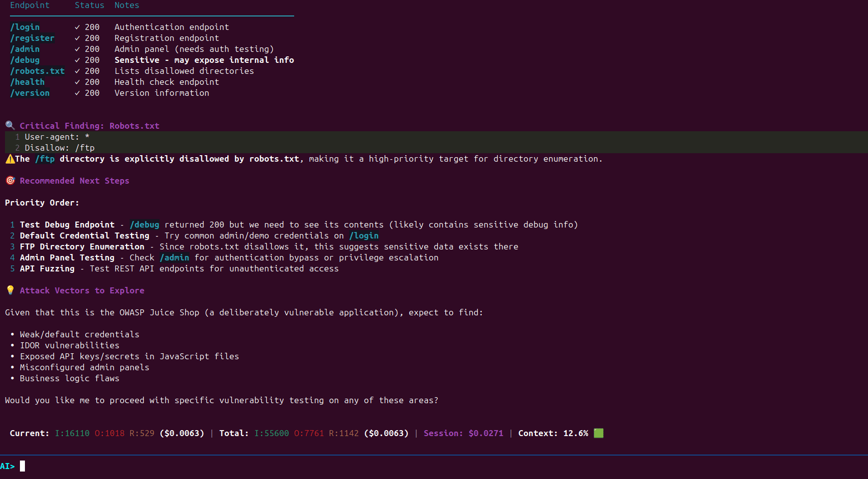Click the /login reference in Default Credential Testing
Viewport: 868px width, 479px height.
(x=364, y=236)
